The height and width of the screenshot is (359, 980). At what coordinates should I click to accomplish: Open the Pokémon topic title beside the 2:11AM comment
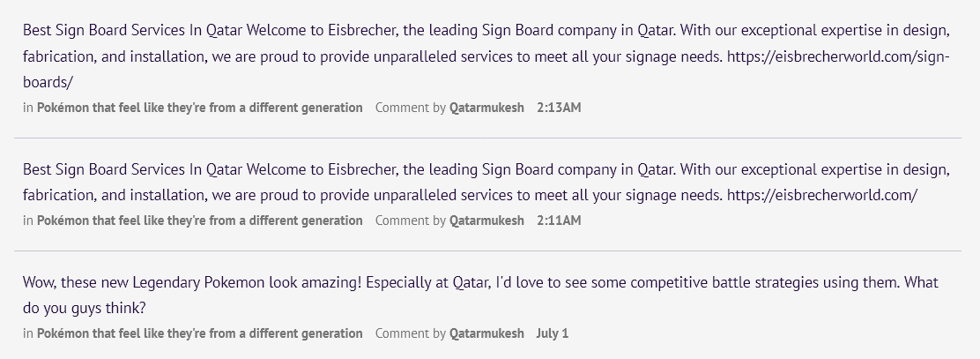(x=199, y=221)
